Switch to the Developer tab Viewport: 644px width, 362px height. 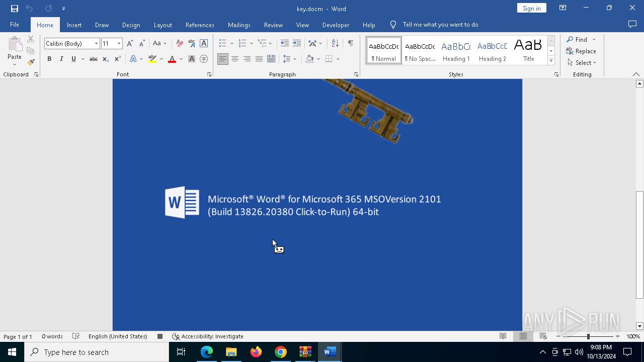click(336, 25)
